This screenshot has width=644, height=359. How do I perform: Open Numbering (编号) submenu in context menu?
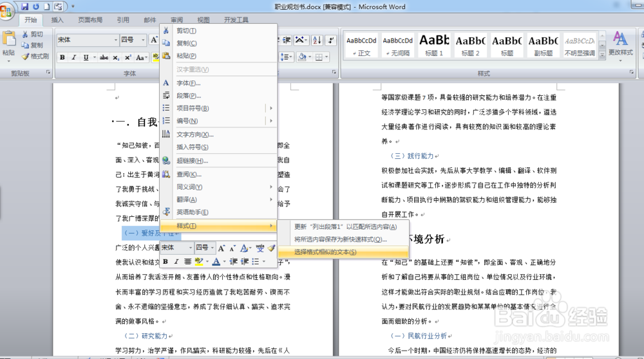tap(218, 121)
